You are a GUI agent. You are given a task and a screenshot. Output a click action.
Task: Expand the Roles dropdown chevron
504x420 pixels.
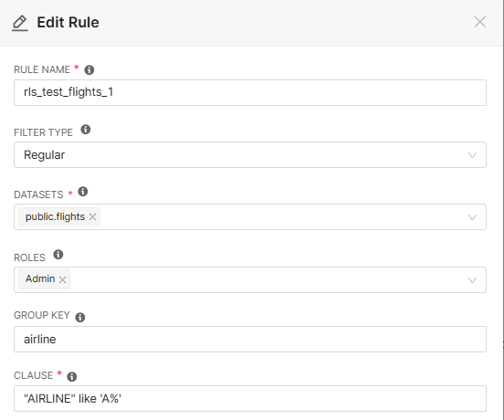coord(472,280)
